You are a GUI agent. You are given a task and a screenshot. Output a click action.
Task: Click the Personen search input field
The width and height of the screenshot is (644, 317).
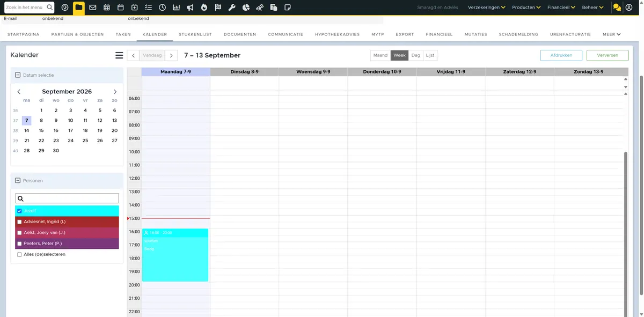67,198
